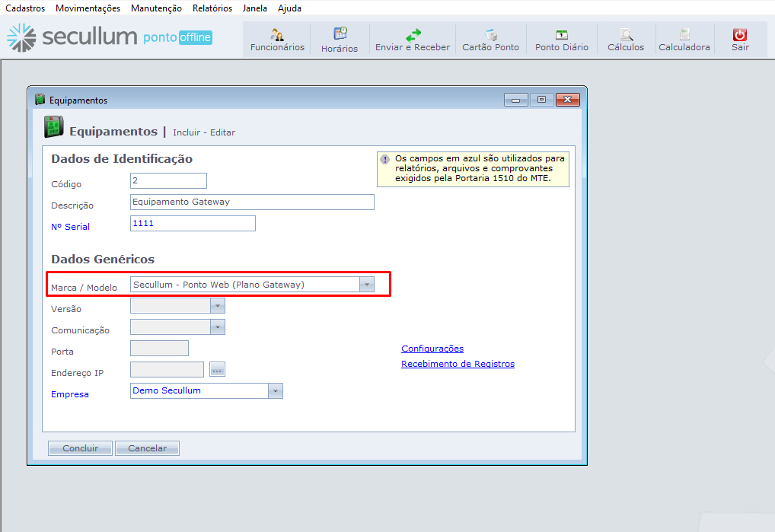Open the Manutenção menu
The width and height of the screenshot is (775, 532).
tap(156, 8)
